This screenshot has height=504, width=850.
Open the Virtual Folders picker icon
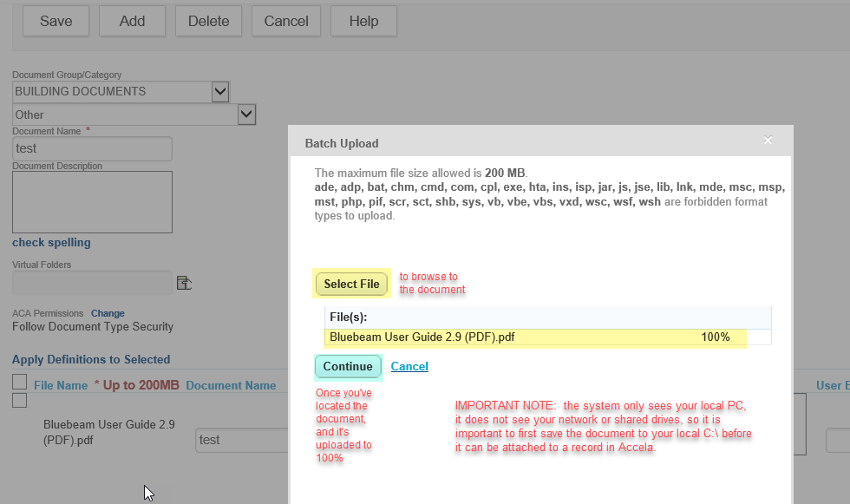point(183,283)
